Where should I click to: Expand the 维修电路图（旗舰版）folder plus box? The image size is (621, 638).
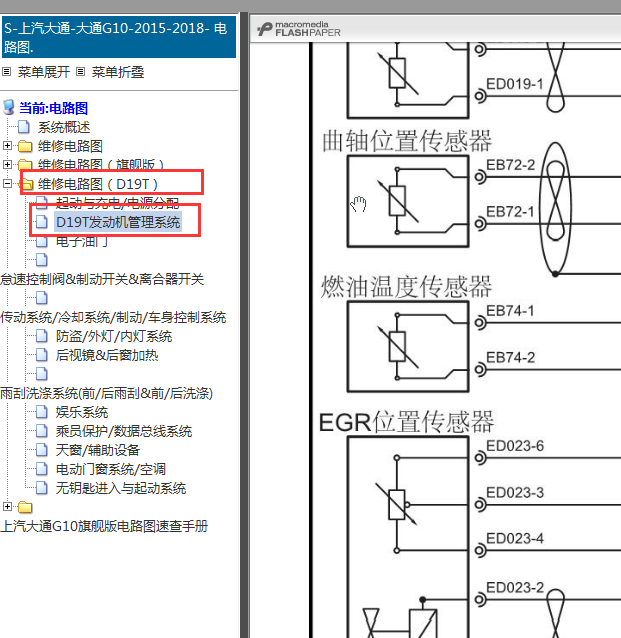coord(7,164)
